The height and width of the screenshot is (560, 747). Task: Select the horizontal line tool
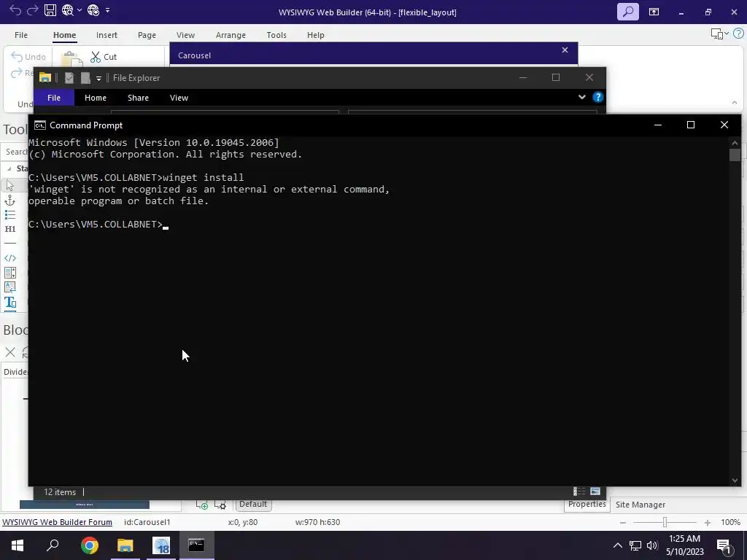[10, 244]
